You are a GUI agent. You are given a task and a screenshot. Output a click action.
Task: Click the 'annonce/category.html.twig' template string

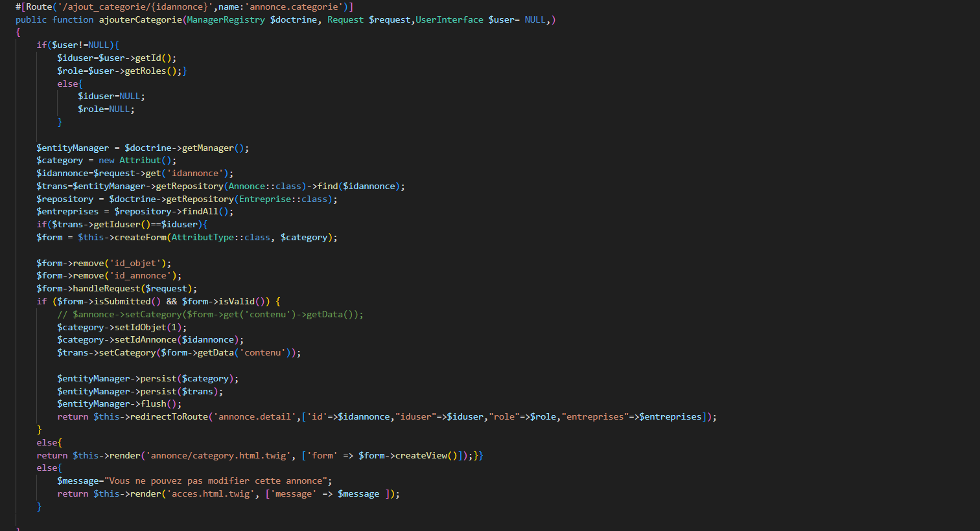218,455
